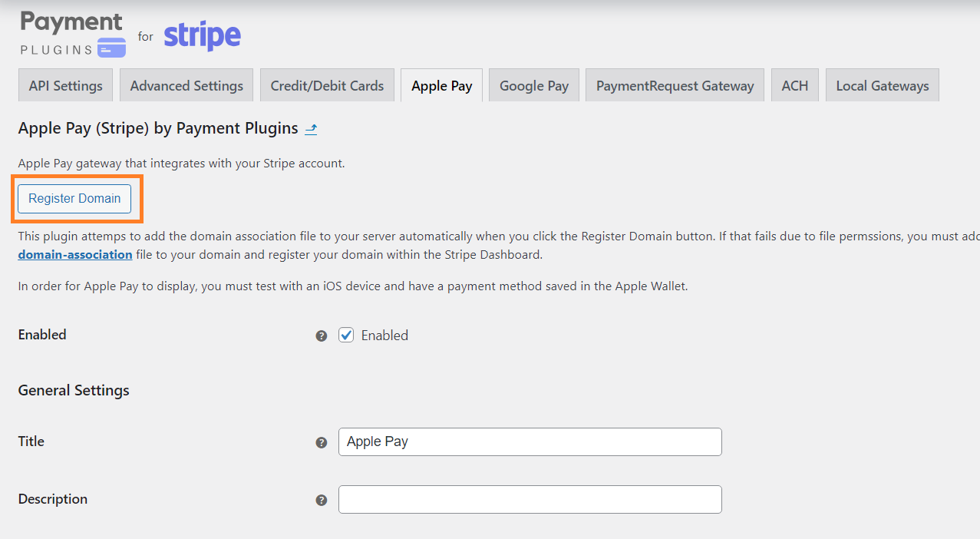Click the Title input field
The image size is (980, 539).
tap(530, 441)
